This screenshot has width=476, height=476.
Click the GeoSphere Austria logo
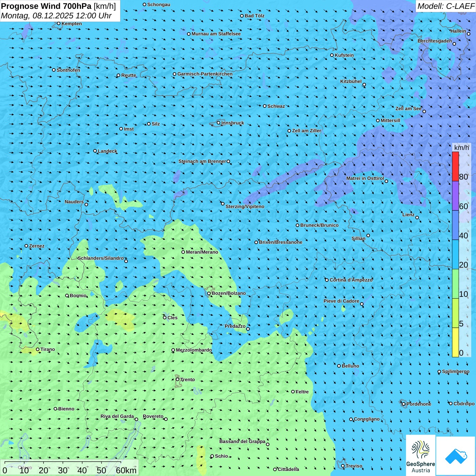pyautogui.click(x=421, y=456)
